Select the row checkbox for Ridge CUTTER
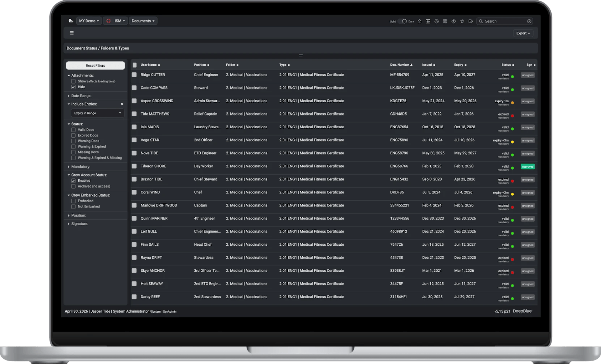This screenshot has height=364, width=601. click(x=134, y=75)
